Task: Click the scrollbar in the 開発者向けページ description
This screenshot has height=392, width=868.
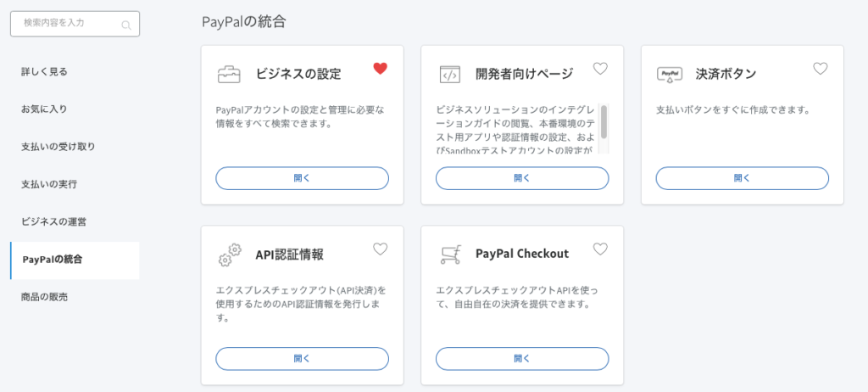Action: 604,122
